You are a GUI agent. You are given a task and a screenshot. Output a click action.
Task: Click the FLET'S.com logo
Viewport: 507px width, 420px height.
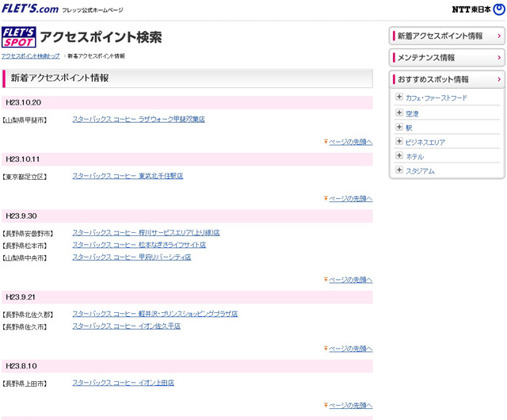click(30, 9)
